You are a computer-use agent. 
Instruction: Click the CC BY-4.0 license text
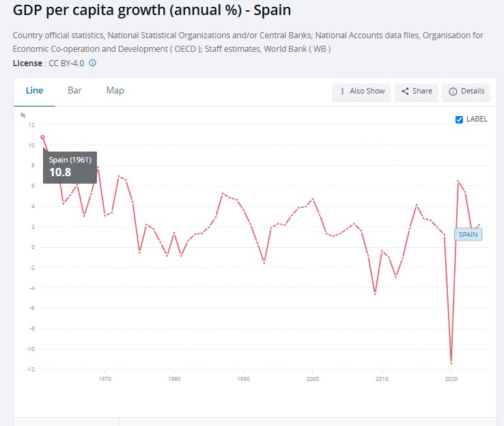67,63
